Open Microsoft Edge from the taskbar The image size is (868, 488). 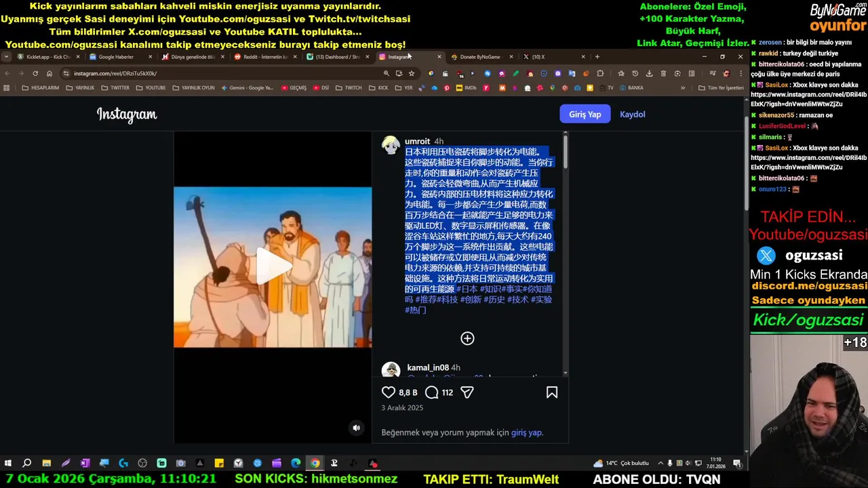click(x=296, y=463)
